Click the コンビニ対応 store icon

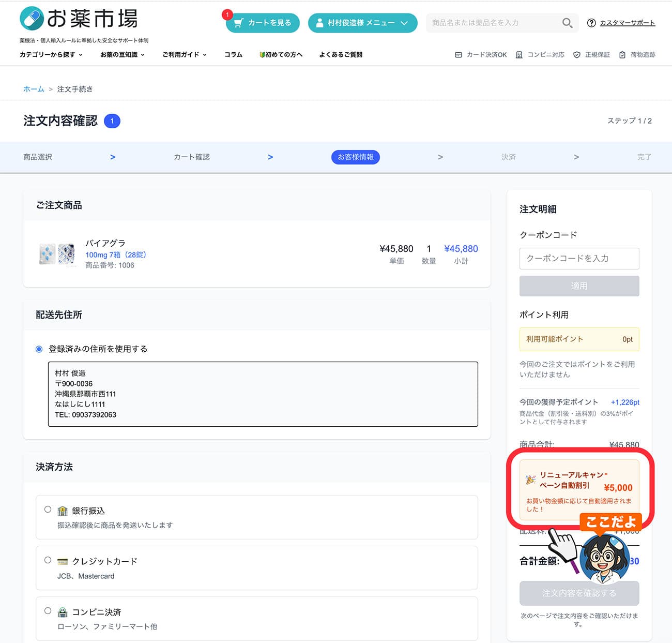coord(518,54)
